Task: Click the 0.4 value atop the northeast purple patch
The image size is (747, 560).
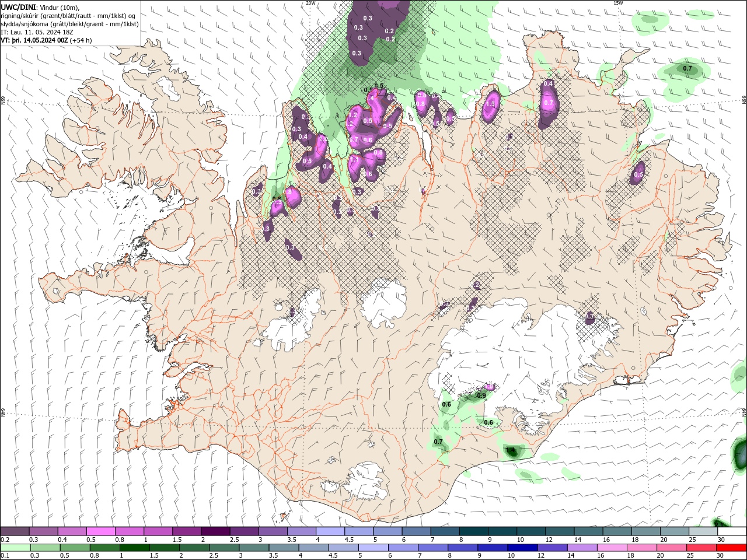Action: pyautogui.click(x=548, y=84)
